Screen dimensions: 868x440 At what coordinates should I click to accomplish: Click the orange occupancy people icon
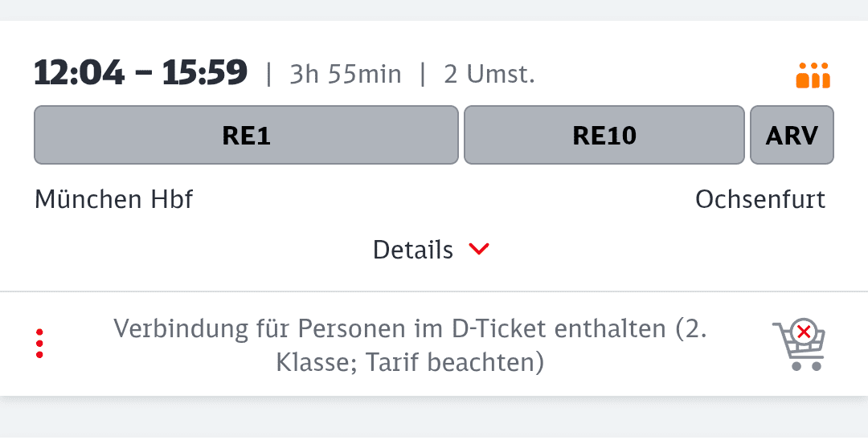pos(813,75)
